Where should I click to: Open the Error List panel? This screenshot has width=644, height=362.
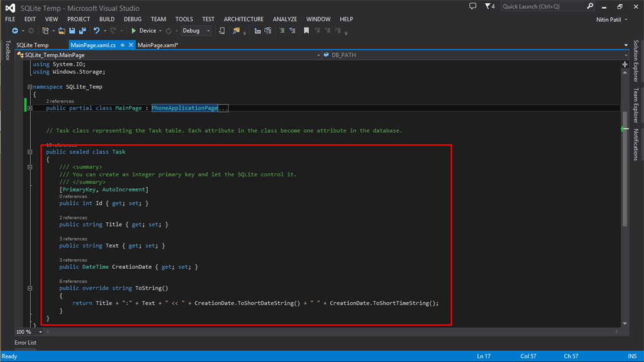pyautogui.click(x=26, y=342)
